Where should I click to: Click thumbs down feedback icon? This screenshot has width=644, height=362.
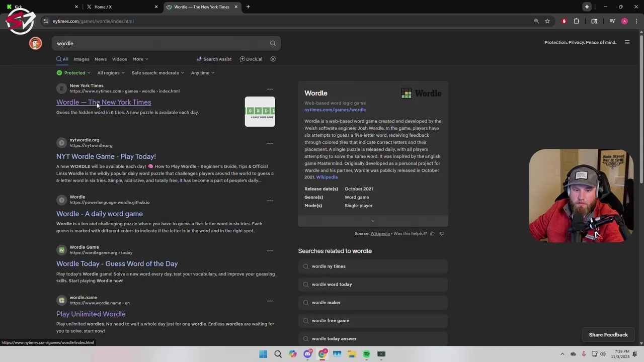coord(442,233)
